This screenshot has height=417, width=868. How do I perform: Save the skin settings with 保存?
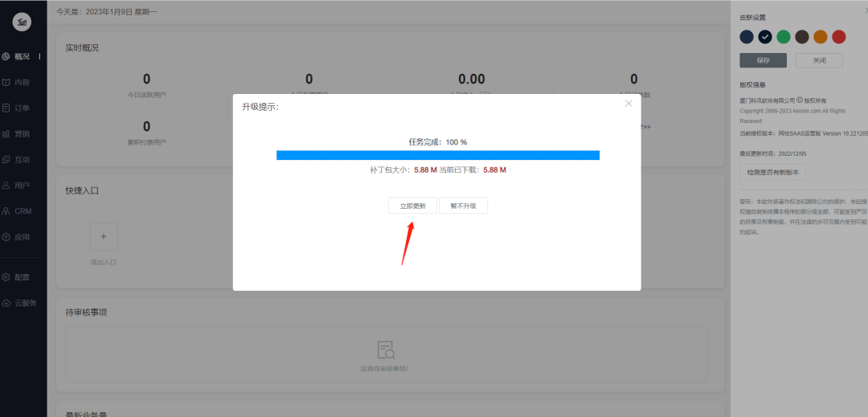coord(764,61)
